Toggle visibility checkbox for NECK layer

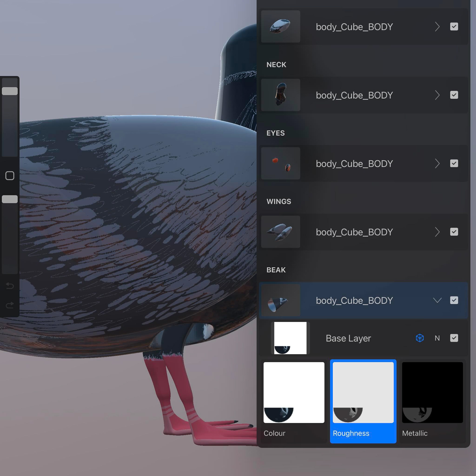454,95
